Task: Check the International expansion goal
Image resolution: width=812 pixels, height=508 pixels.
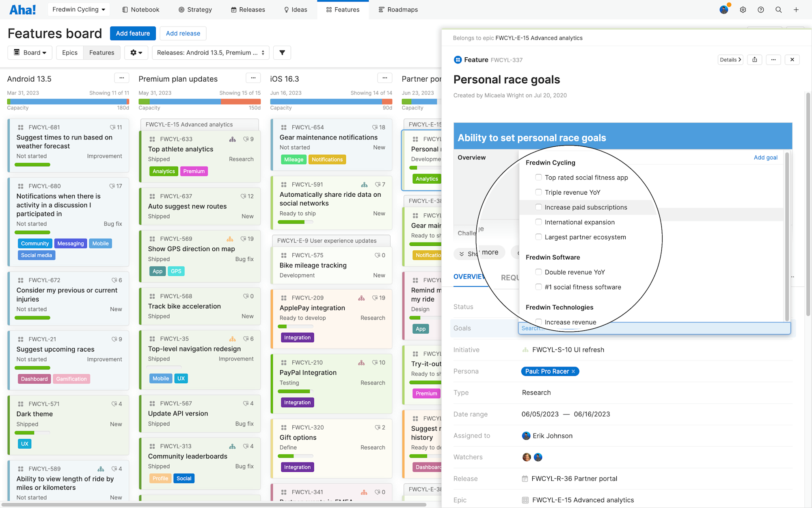Action: point(538,222)
